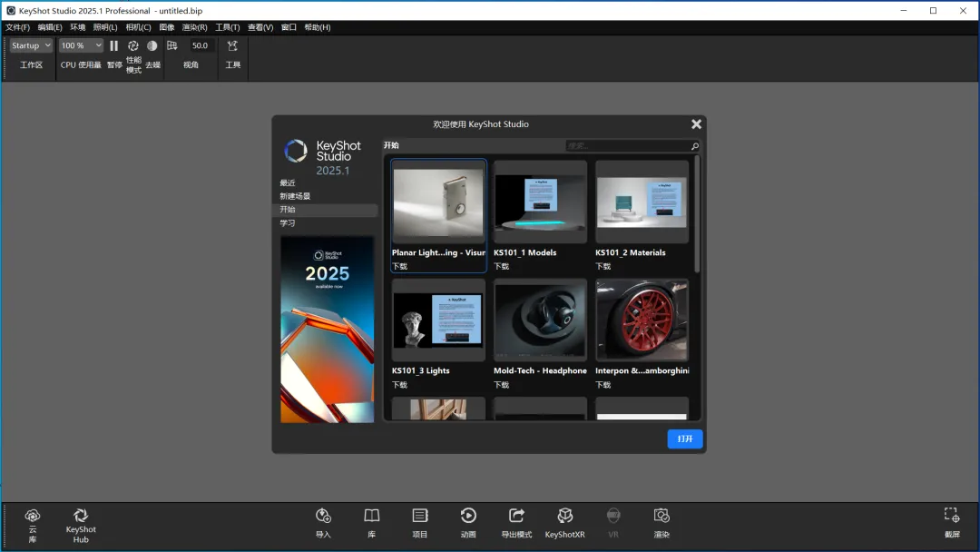Maximize the KeyShot Studio window
This screenshot has width=980, height=552.
[933, 11]
